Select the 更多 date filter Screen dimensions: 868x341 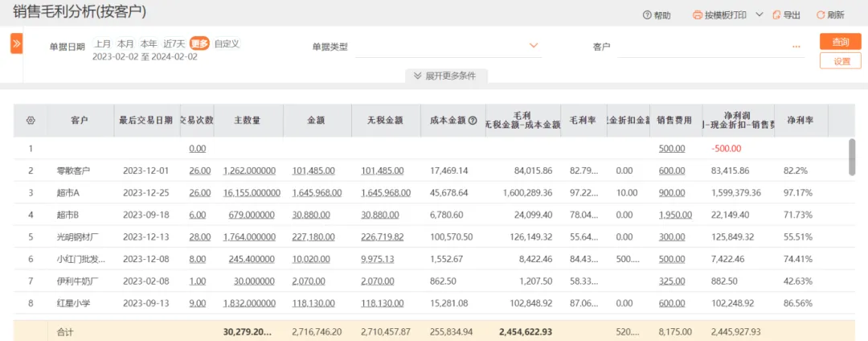[199, 43]
